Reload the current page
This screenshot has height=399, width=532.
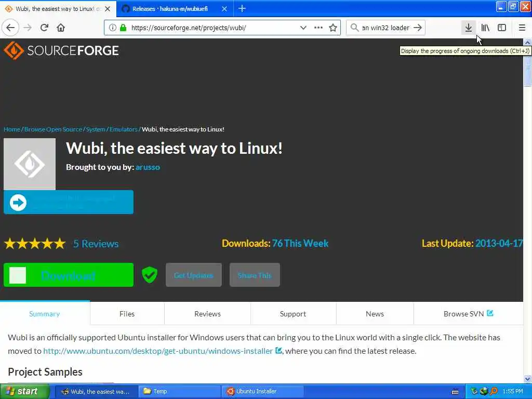tap(45, 28)
